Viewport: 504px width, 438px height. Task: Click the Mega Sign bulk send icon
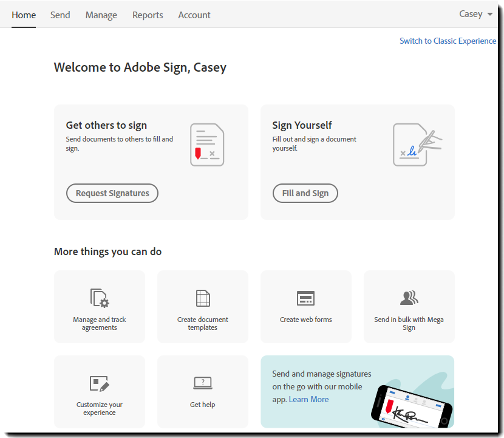point(409,298)
